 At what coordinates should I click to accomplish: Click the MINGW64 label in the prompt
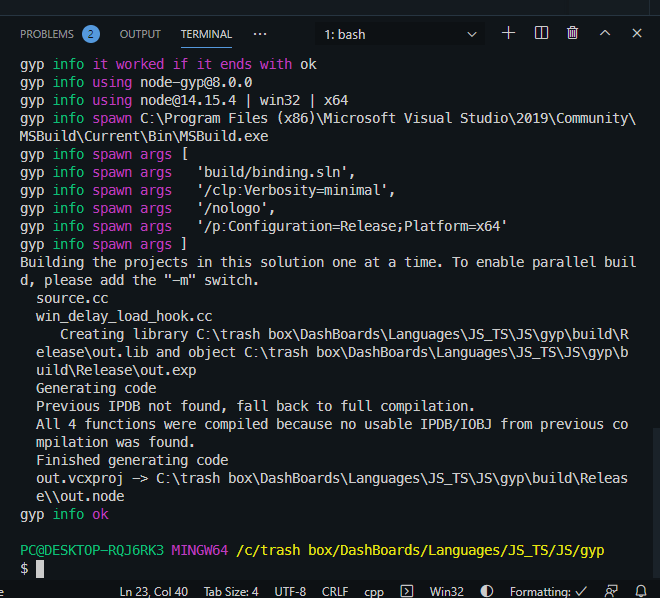point(200,550)
